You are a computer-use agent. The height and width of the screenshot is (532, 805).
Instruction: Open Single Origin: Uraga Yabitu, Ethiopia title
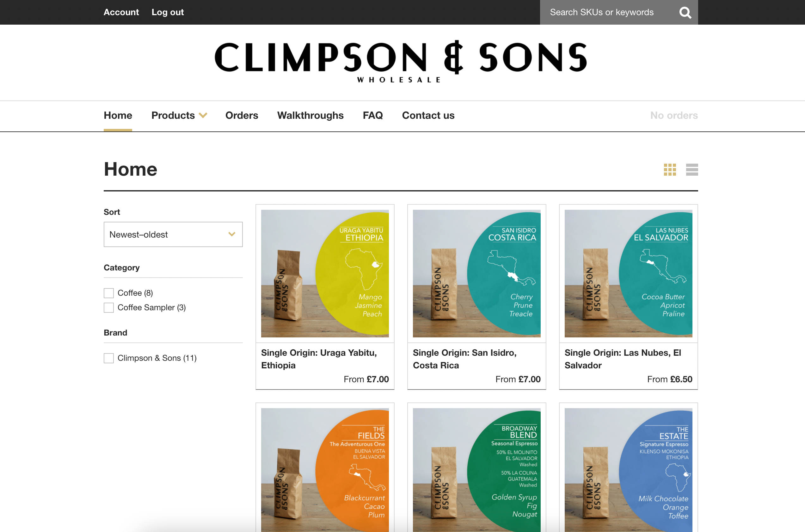319,359
